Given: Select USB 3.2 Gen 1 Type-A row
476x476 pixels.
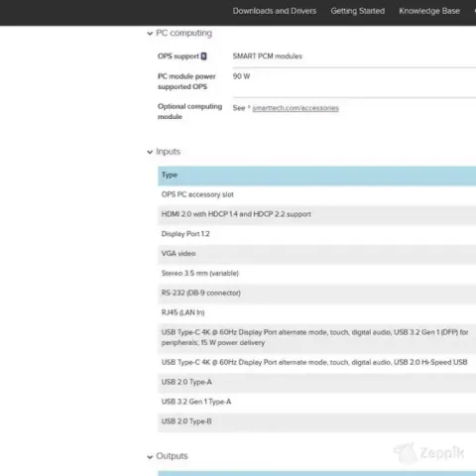Looking at the screenshot, I should (317, 402).
